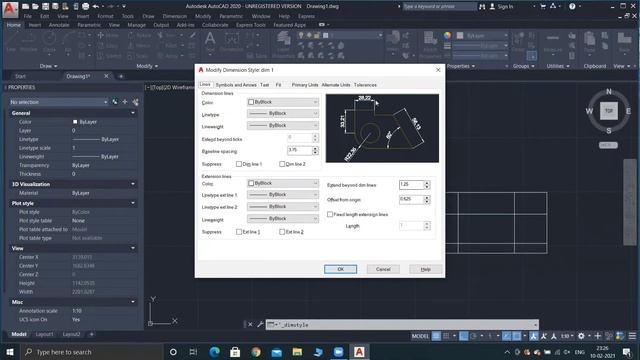640x360 pixels.
Task: Click Quick Select icon in Properties palette
Action: pyautogui.click(x=136, y=102)
